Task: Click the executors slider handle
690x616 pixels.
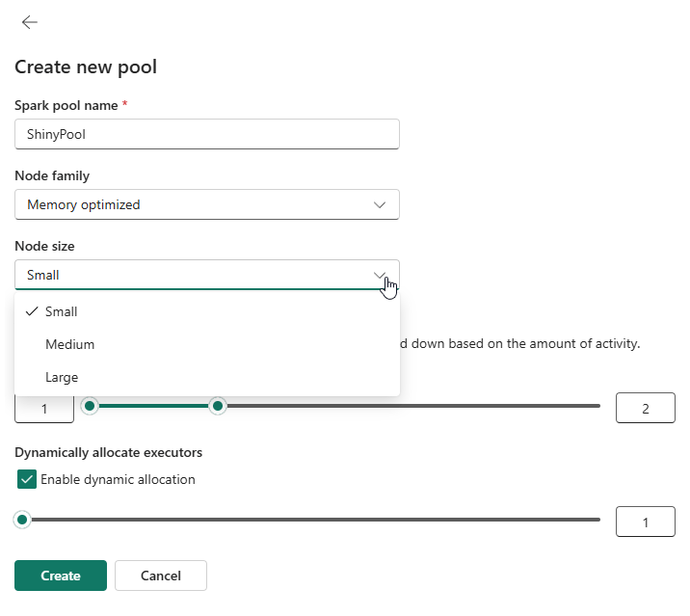Action: coord(22,520)
